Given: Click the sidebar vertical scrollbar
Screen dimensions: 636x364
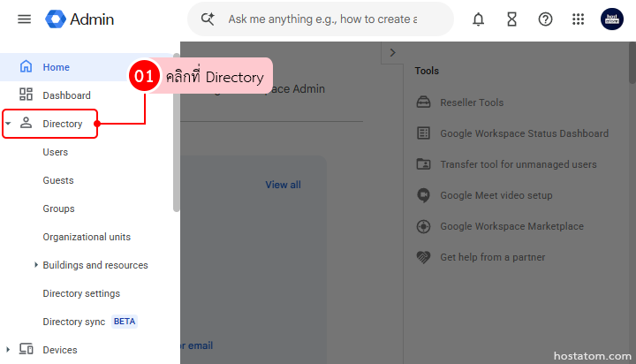Looking at the screenshot, I should click(176, 133).
